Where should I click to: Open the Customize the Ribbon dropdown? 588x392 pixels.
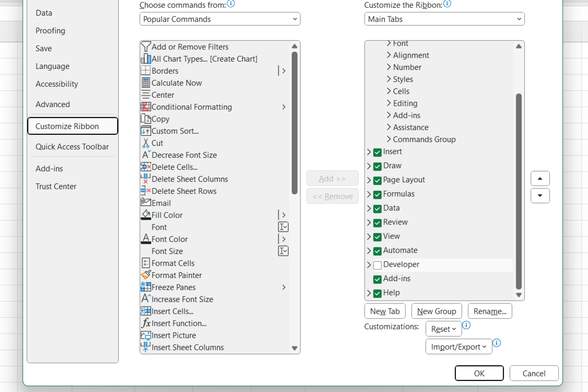tap(444, 19)
